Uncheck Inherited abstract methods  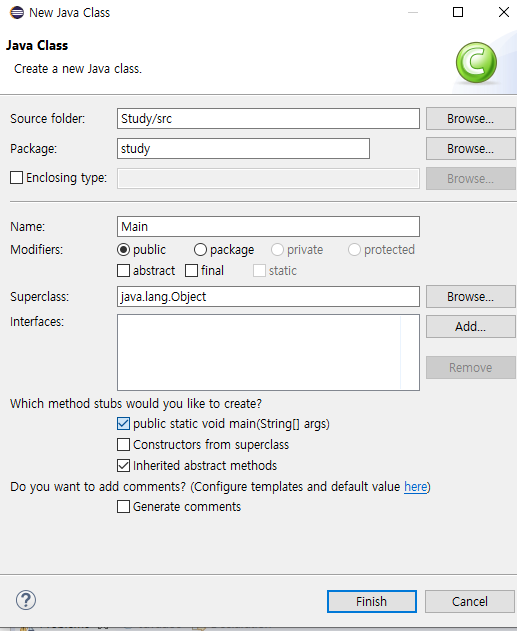coord(124,465)
